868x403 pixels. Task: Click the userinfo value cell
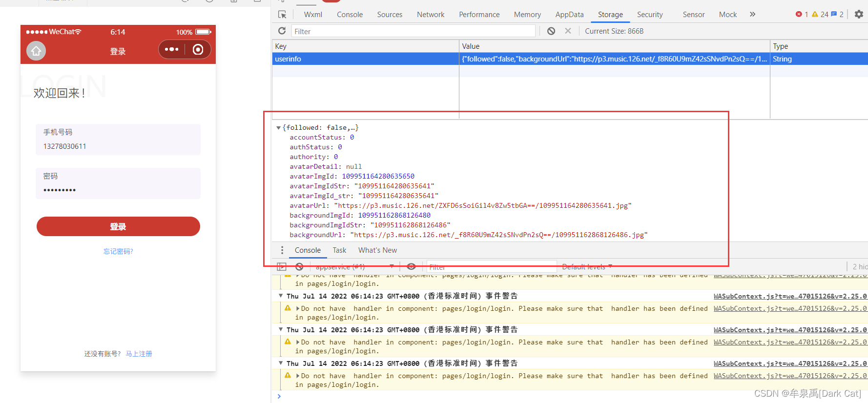click(614, 59)
